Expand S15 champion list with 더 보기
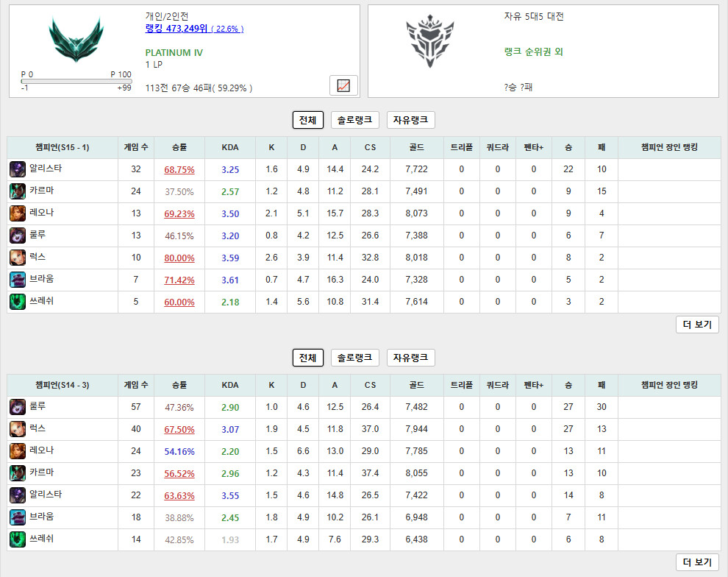The image size is (728, 577). [697, 325]
